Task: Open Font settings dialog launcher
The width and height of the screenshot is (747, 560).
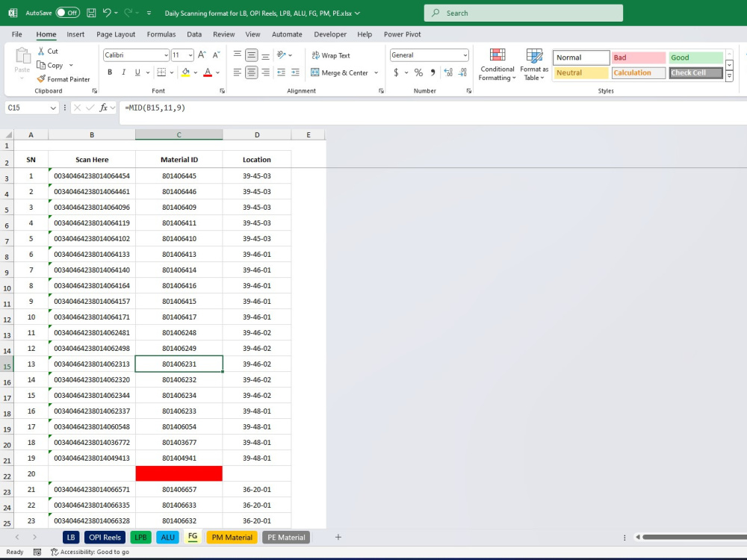Action: pos(222,91)
